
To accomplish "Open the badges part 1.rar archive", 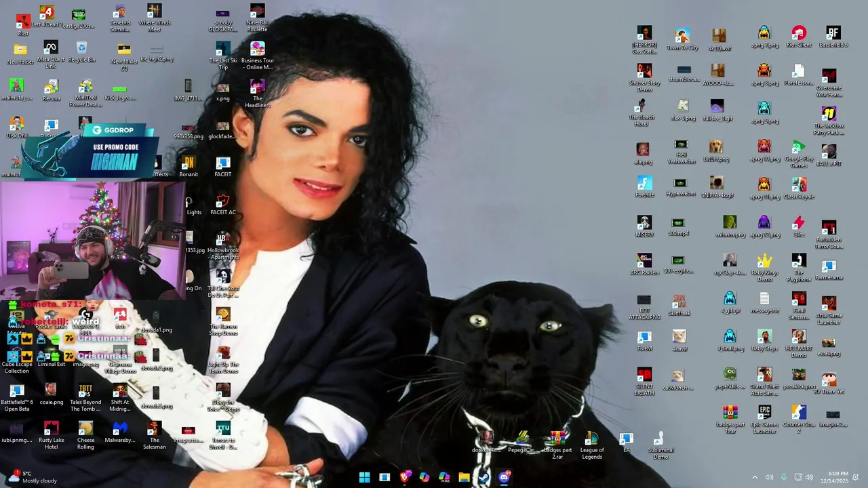I will [x=730, y=420].
